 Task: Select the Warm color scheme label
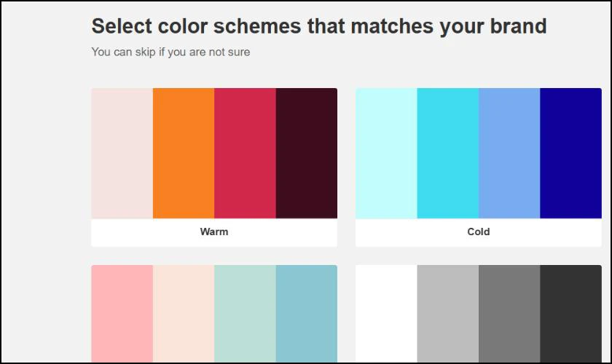(x=214, y=232)
